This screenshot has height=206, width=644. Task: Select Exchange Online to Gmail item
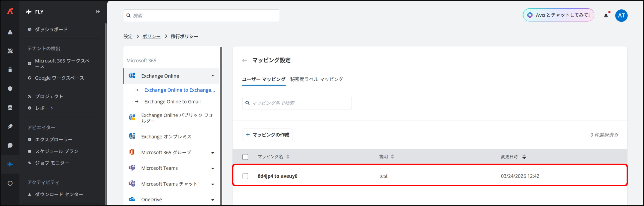point(172,102)
